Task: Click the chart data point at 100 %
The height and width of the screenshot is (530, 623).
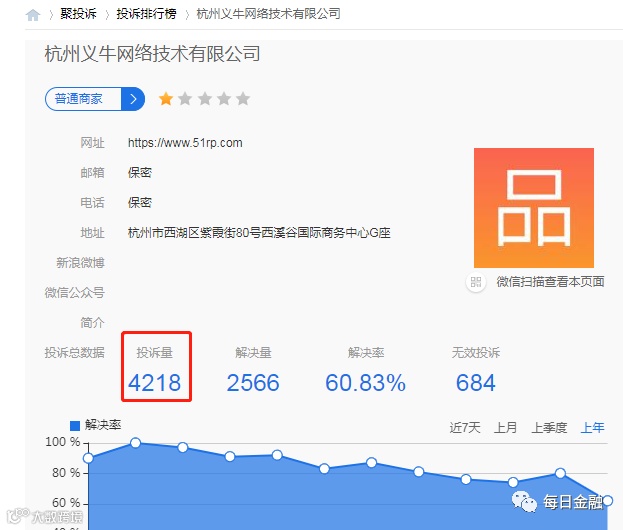Action: [135, 443]
